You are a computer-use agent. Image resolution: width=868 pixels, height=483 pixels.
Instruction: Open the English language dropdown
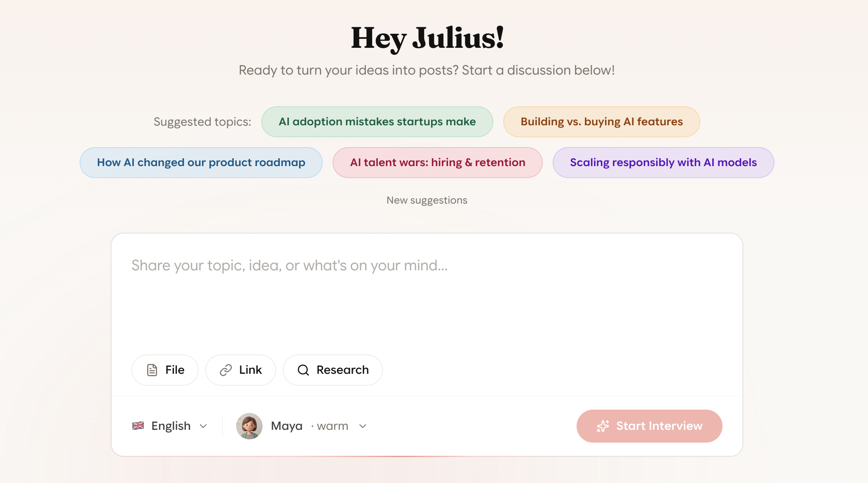point(170,426)
